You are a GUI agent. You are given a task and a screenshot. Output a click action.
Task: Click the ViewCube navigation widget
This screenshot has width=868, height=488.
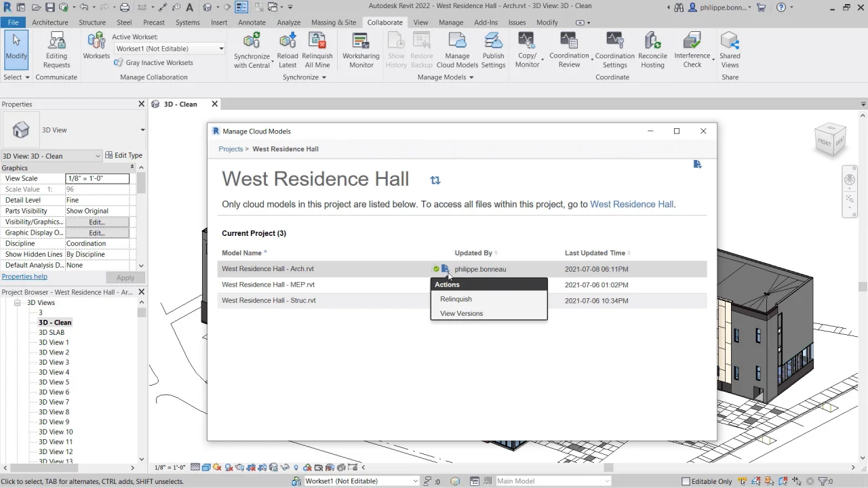point(830,140)
